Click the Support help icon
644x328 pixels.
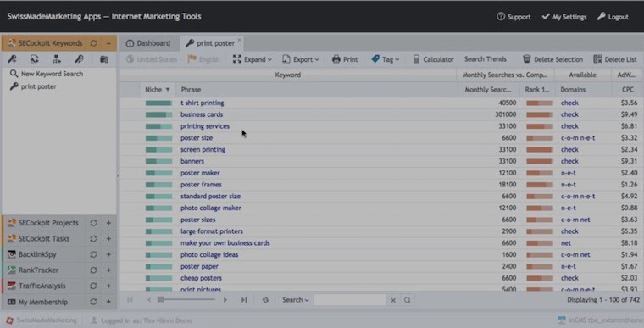coord(500,16)
